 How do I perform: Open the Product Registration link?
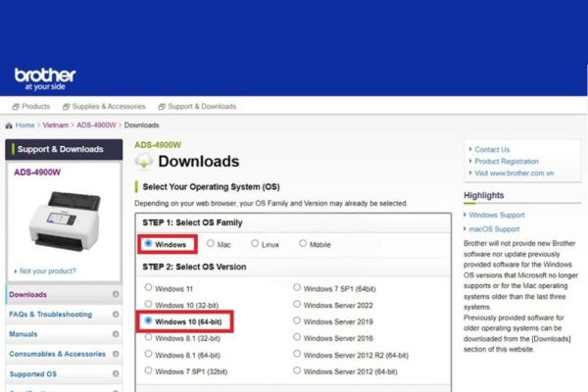pos(506,161)
